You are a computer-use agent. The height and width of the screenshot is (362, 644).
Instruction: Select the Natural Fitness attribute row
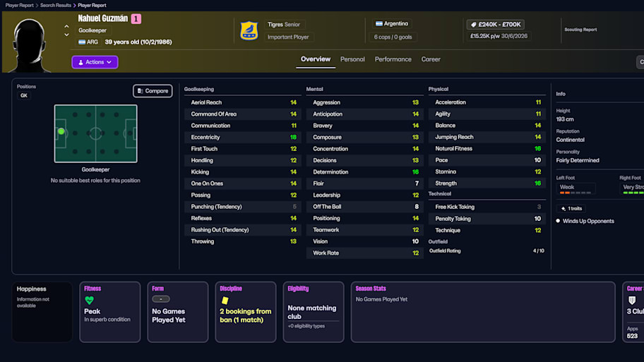click(487, 149)
